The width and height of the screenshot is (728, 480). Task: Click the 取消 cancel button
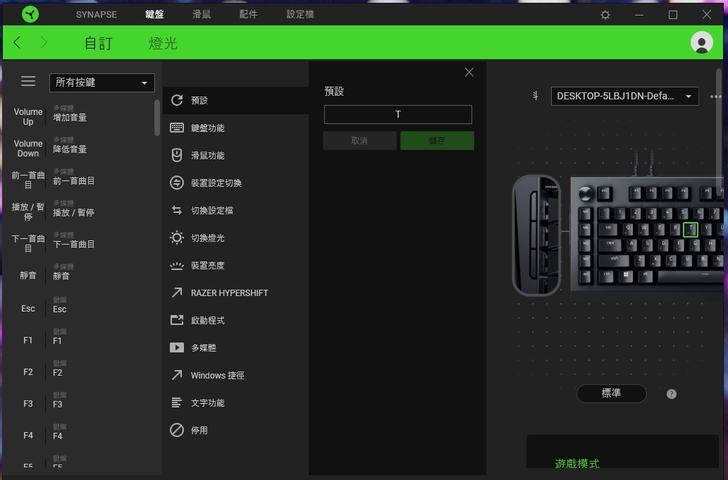pos(359,141)
